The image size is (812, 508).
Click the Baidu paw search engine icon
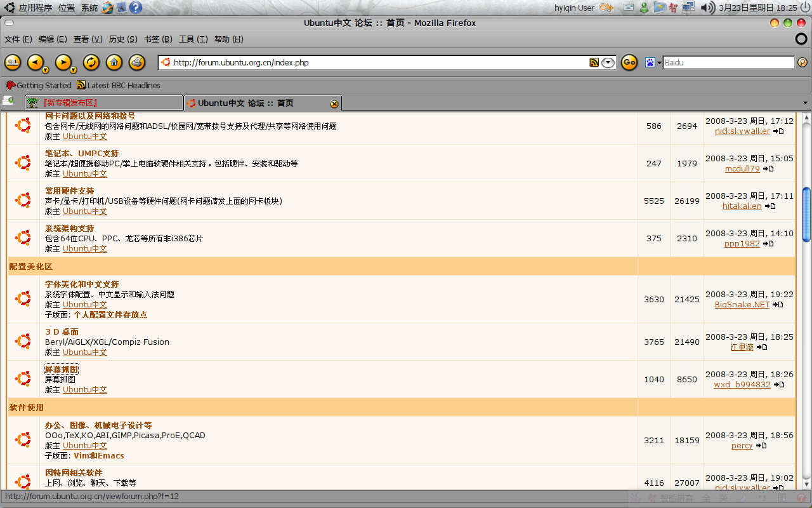pyautogui.click(x=650, y=62)
